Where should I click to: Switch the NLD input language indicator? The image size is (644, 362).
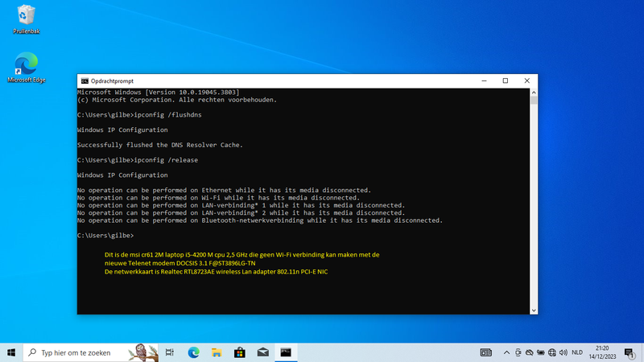[x=577, y=352]
